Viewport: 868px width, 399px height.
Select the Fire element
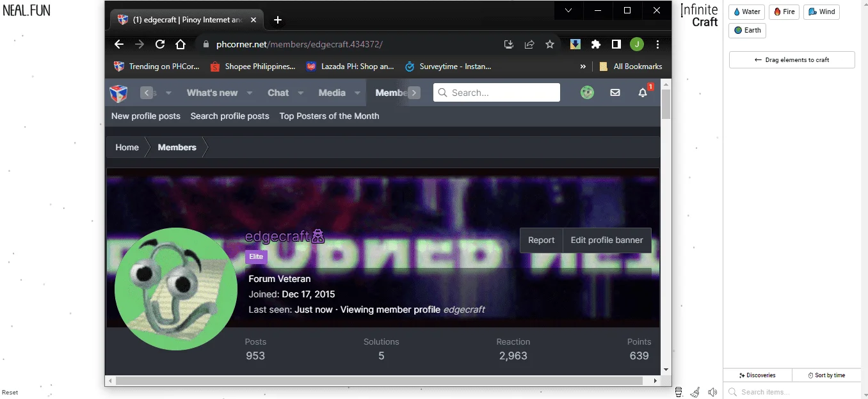coord(784,12)
